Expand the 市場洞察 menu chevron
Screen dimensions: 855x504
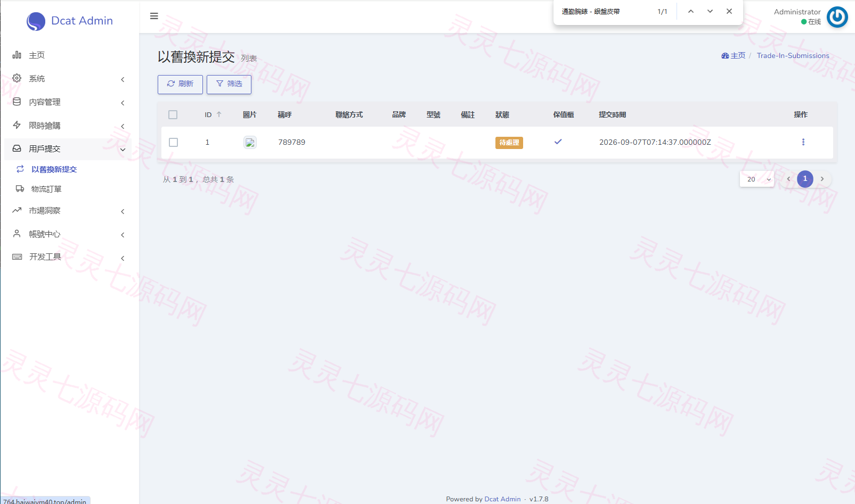pos(123,211)
